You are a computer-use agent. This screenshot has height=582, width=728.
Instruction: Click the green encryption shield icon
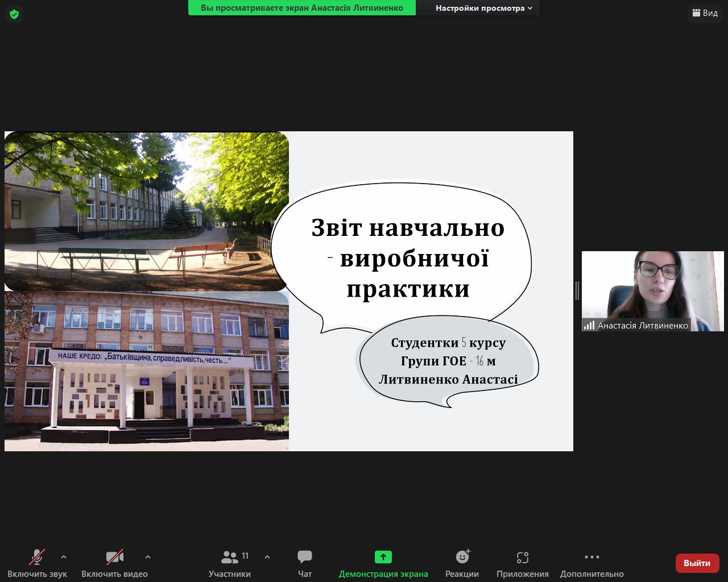[x=14, y=14]
